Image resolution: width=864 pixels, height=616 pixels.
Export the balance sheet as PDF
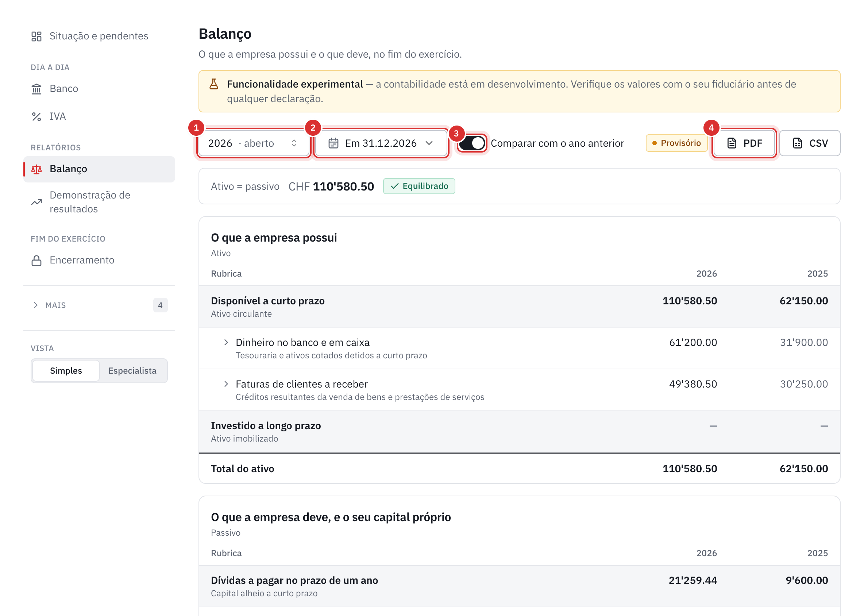point(744,143)
